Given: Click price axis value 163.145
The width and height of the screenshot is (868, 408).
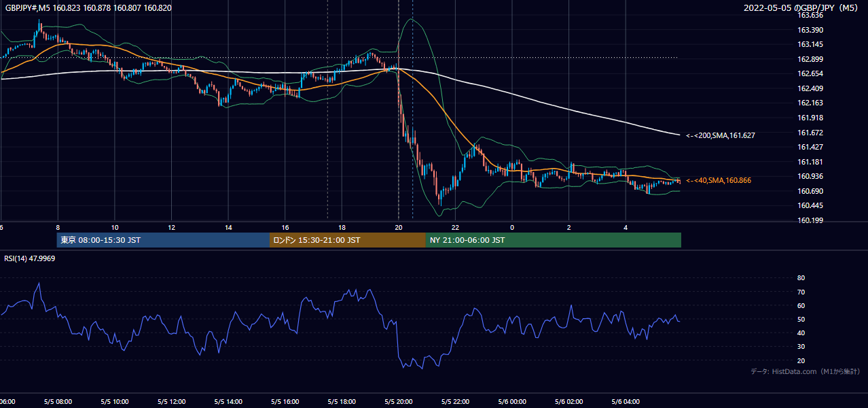Looking at the screenshot, I should tap(810, 44).
